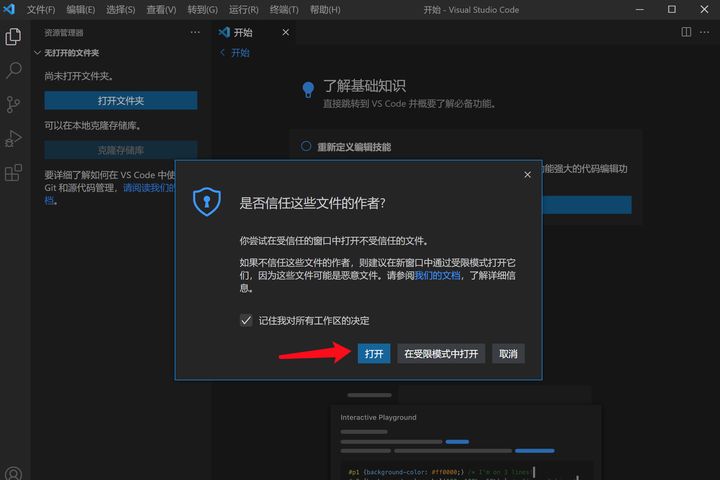Open editor more actions ellipsis at top right
Image resolution: width=720 pixels, height=480 pixels.
[704, 32]
